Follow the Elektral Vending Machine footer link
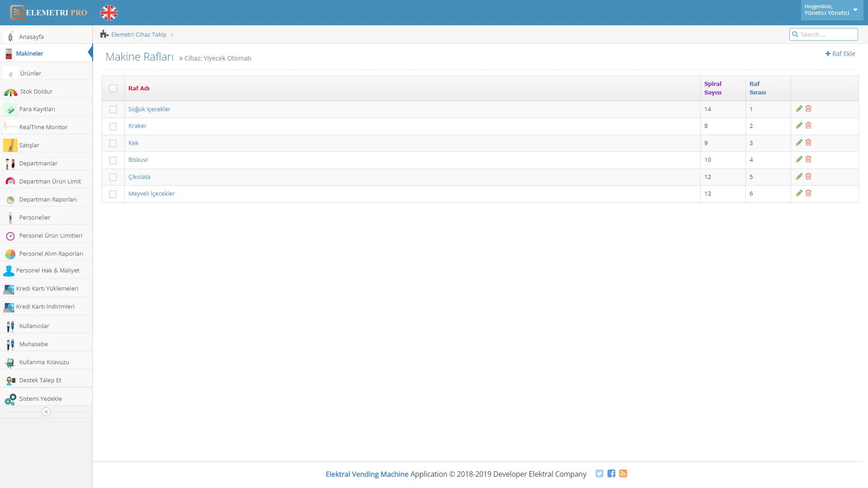 point(367,474)
